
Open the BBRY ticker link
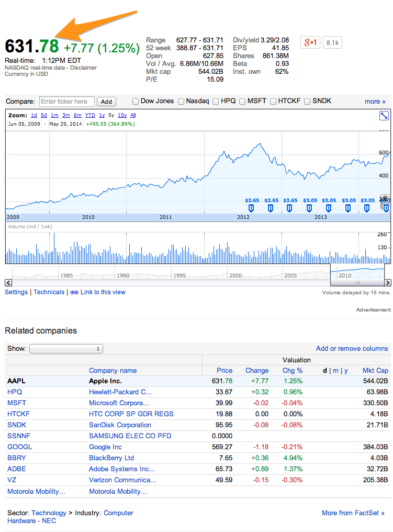pos(17,458)
